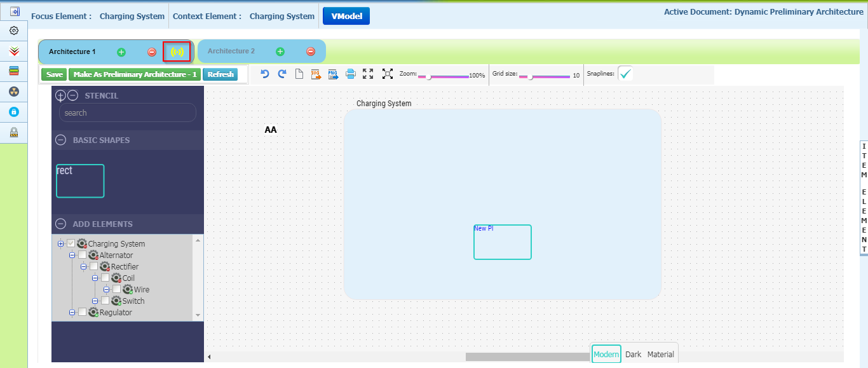
Task: Toggle the Snaplines checkbox
Action: [x=625, y=74]
